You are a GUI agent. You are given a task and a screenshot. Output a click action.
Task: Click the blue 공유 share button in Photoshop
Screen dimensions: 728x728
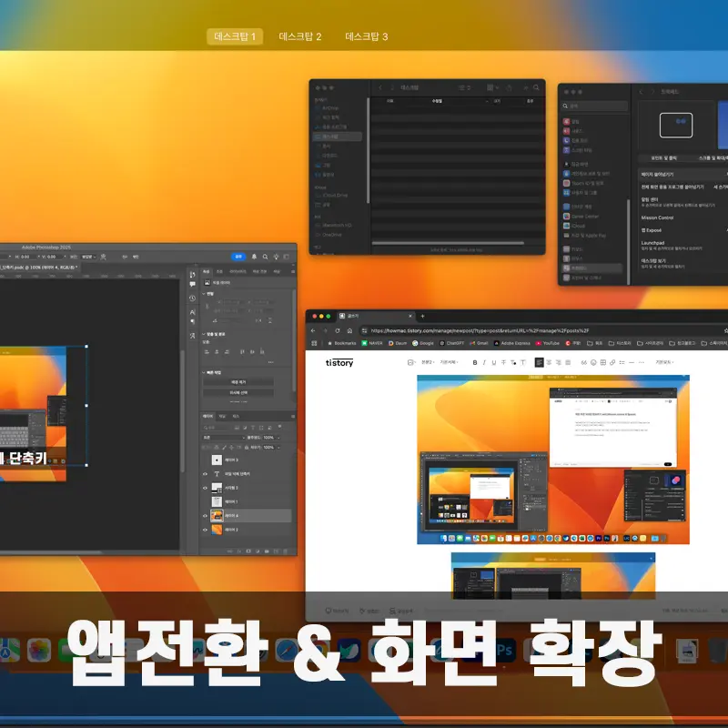coord(238,256)
